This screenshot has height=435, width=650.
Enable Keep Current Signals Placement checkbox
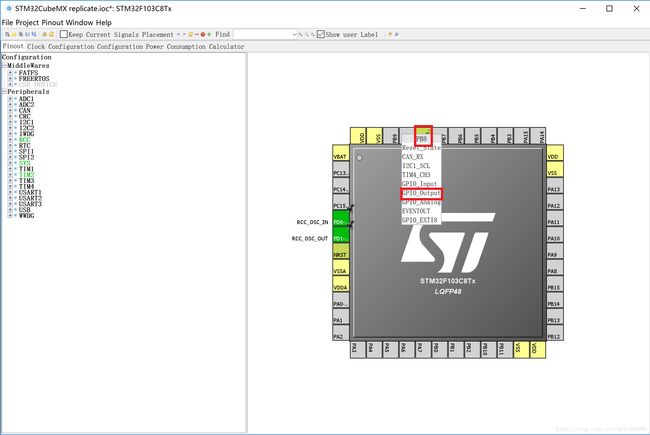tap(63, 34)
